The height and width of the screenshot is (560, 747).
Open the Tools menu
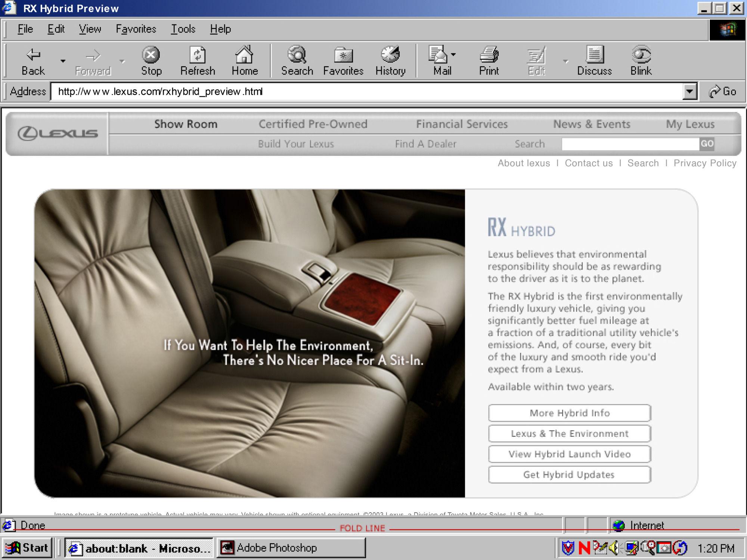click(x=183, y=29)
